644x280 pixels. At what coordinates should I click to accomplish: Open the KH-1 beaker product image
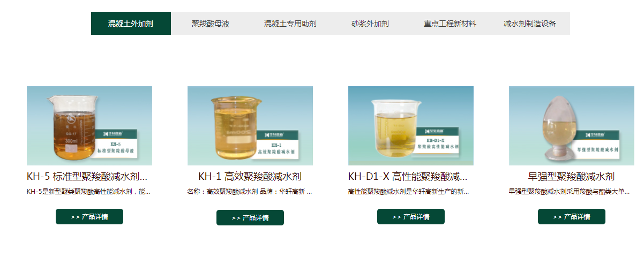coord(250,126)
